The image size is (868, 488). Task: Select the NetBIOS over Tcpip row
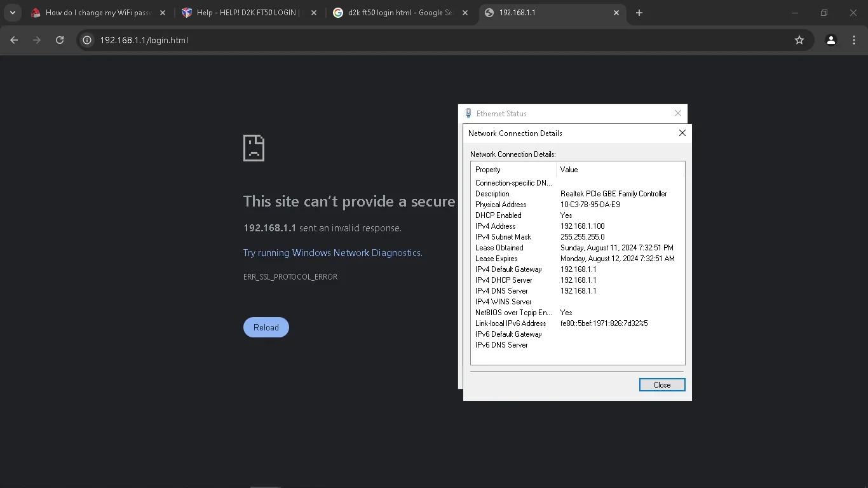click(578, 313)
